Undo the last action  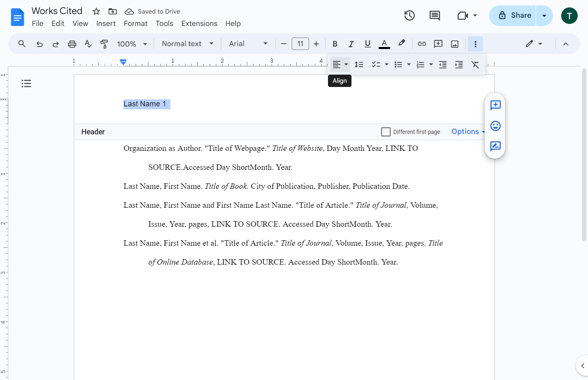click(x=40, y=44)
